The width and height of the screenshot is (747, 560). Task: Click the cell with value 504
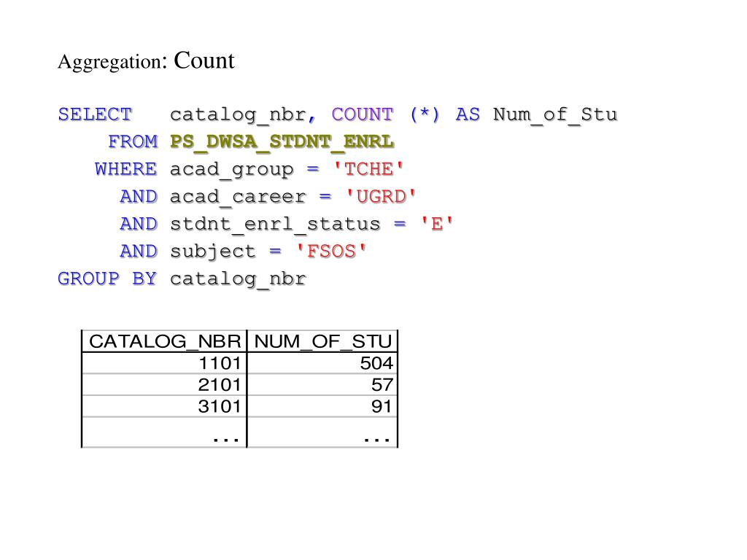pyautogui.click(x=322, y=363)
